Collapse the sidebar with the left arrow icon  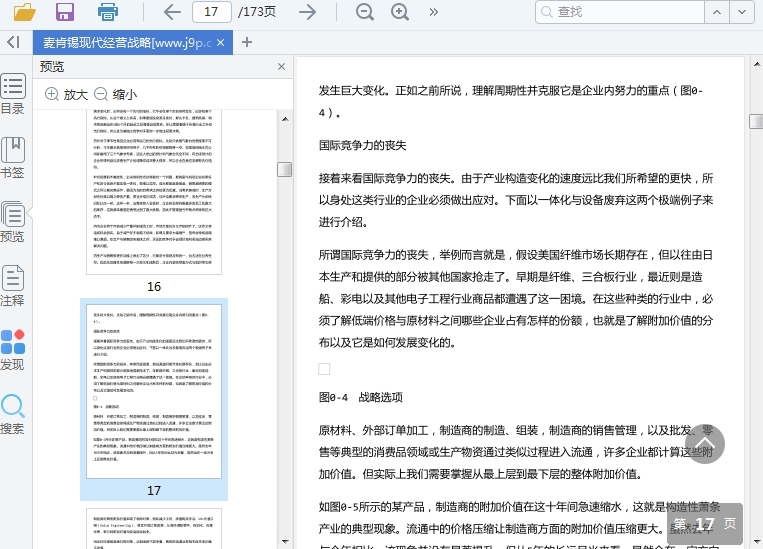point(14,42)
